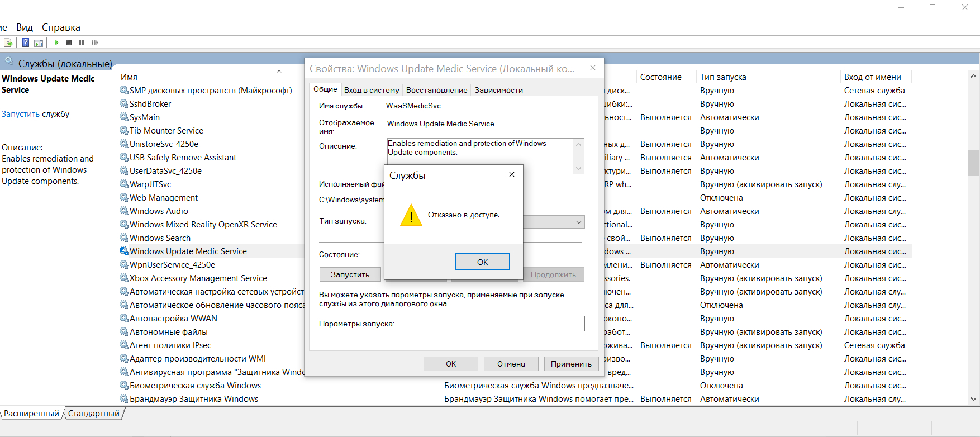Click the Restart Service toolbar icon
This screenshot has width=980, height=437.
point(94,42)
